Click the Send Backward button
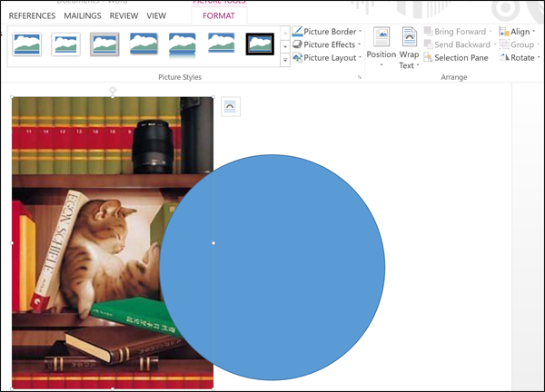Viewport: 545px width, 392px height. [x=458, y=44]
